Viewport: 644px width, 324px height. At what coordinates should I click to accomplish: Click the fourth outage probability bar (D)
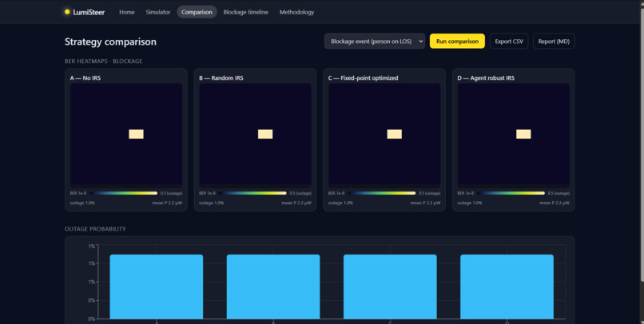click(x=507, y=286)
